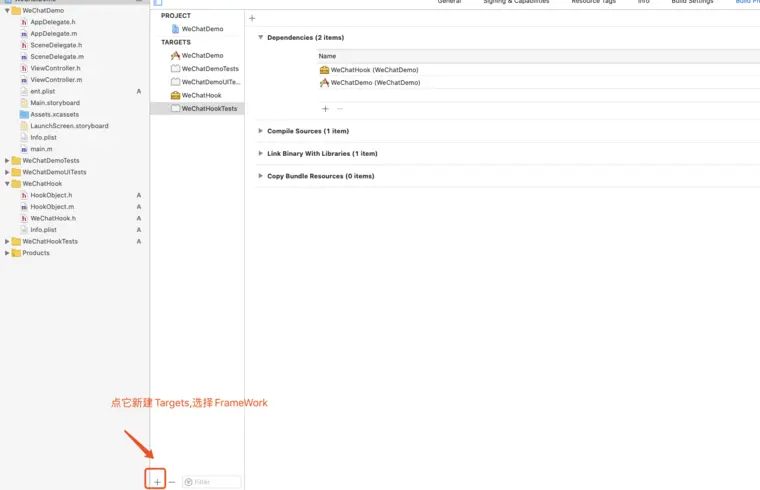
Task: Collapse the WeChatDemo group folder
Action: (x=7, y=10)
